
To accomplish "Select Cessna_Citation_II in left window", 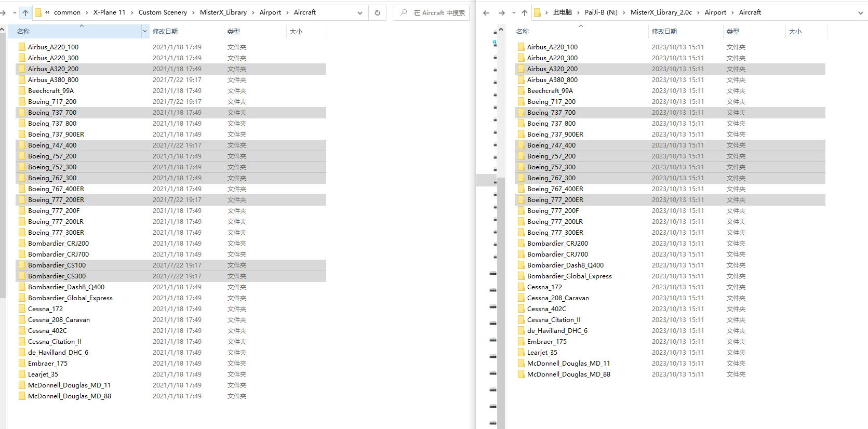I will pos(171,341).
